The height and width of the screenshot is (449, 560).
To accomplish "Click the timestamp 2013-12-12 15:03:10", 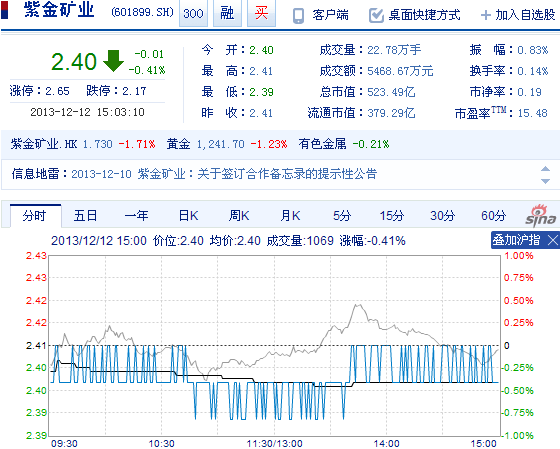I will click(x=87, y=112).
